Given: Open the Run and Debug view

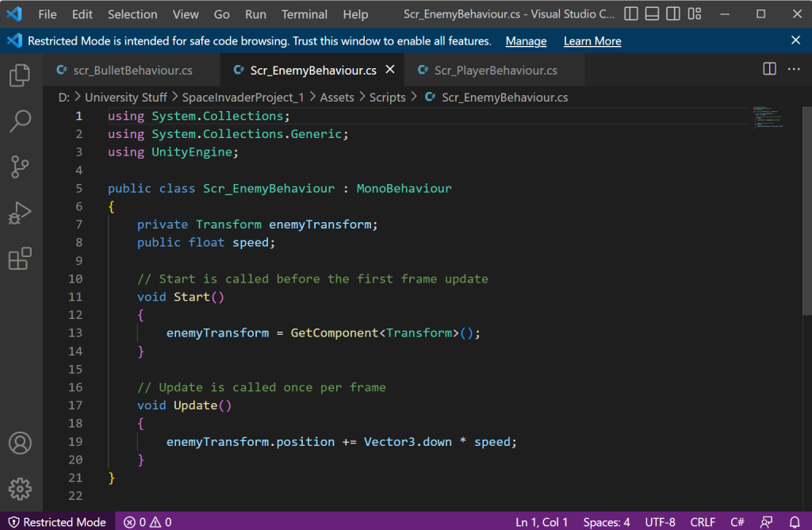Looking at the screenshot, I should [20, 213].
